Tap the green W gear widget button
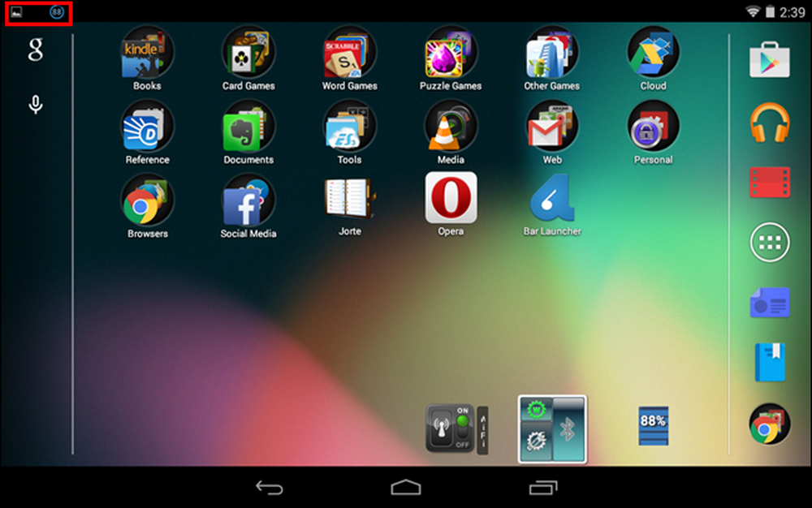This screenshot has width=812, height=508. pyautogui.click(x=536, y=410)
